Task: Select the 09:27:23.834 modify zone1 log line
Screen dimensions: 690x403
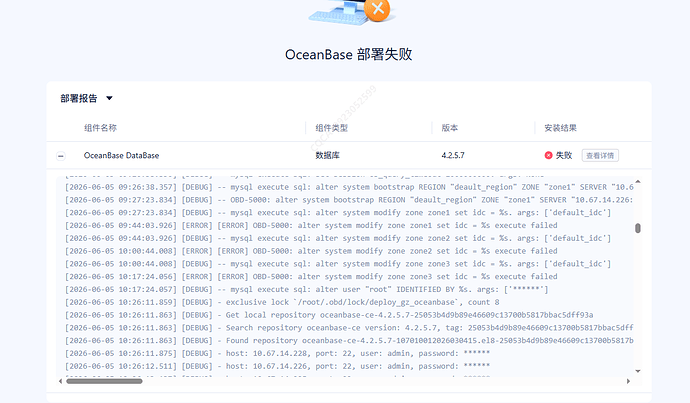Action: (x=338, y=212)
